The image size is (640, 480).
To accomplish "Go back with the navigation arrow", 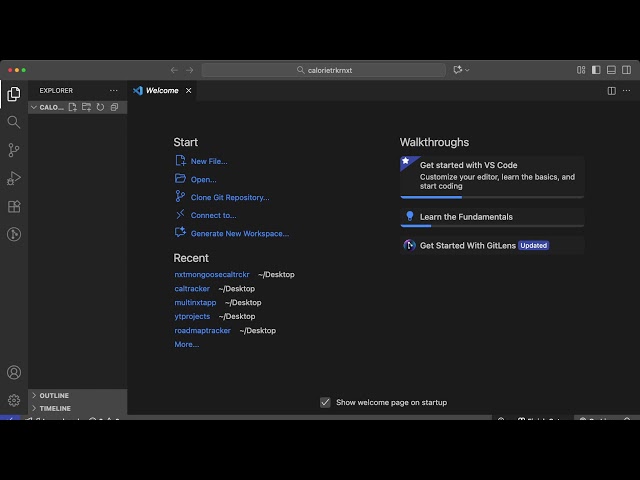I will tap(174, 70).
